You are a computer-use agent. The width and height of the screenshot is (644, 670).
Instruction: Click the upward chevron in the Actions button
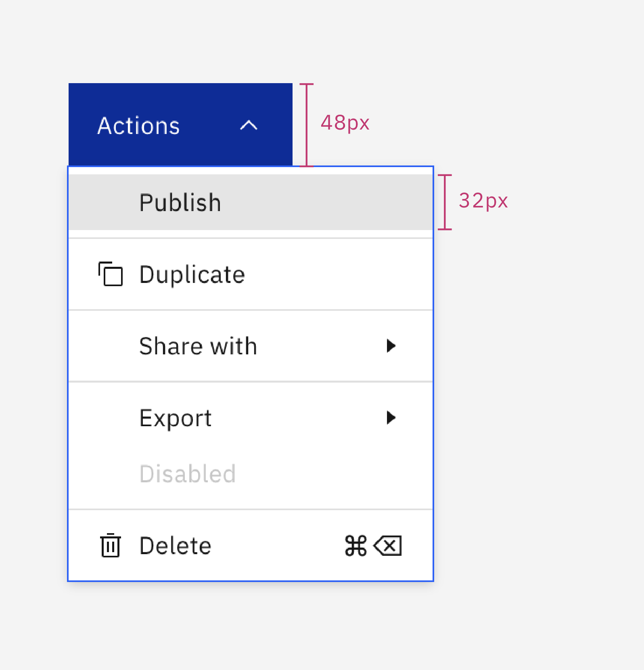pyautogui.click(x=249, y=126)
